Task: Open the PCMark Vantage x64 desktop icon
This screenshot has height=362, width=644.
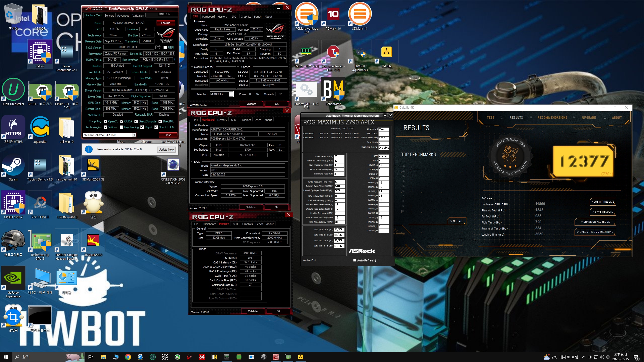Action: pos(306,17)
